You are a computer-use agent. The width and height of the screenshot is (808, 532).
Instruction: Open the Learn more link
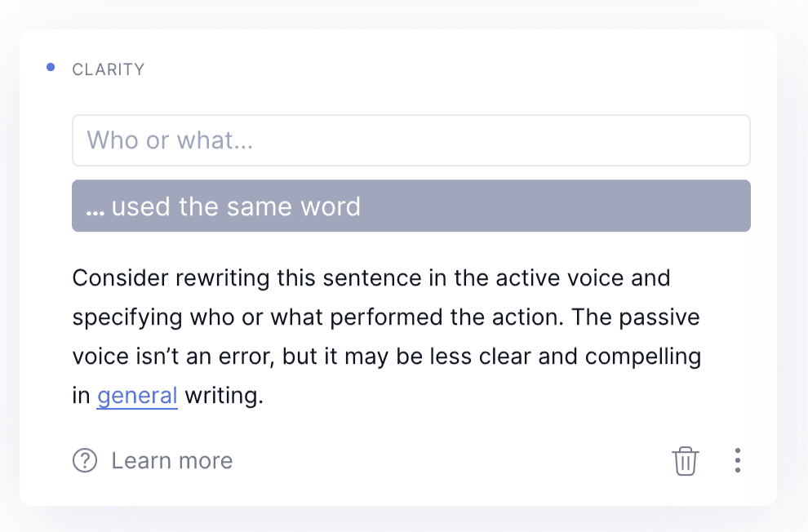click(153, 460)
